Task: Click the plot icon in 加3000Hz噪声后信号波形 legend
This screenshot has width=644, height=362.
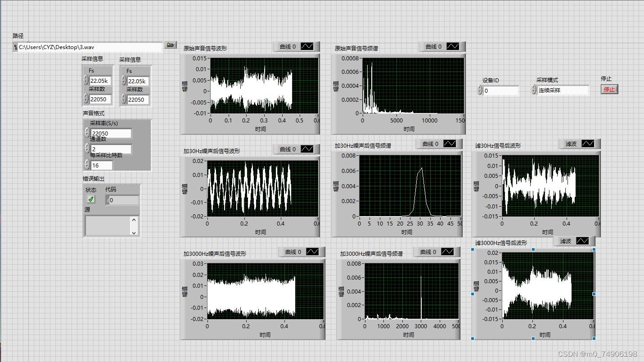Action: [312, 252]
